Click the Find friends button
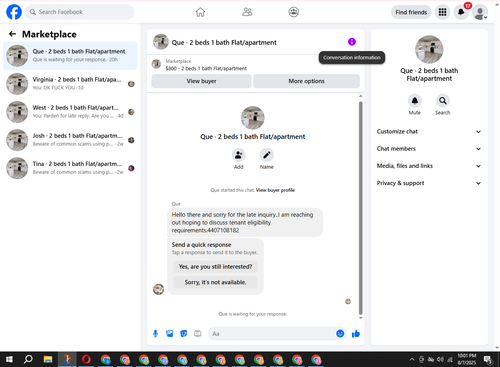This screenshot has width=500, height=367. [411, 12]
